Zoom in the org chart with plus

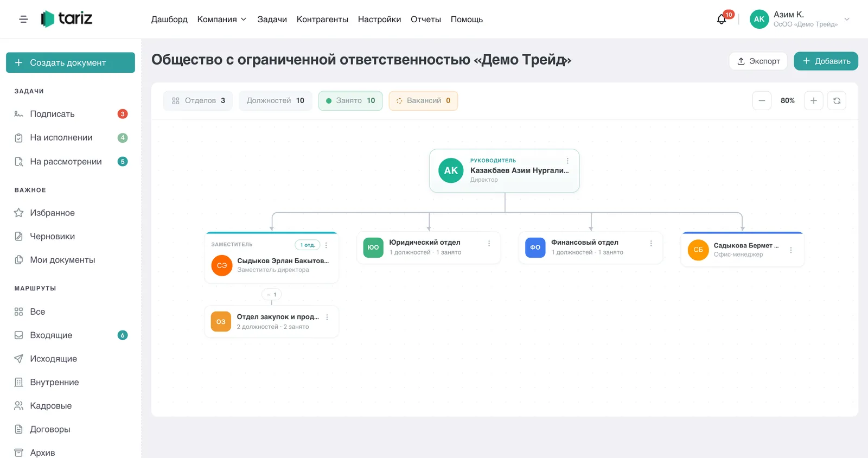tap(814, 100)
